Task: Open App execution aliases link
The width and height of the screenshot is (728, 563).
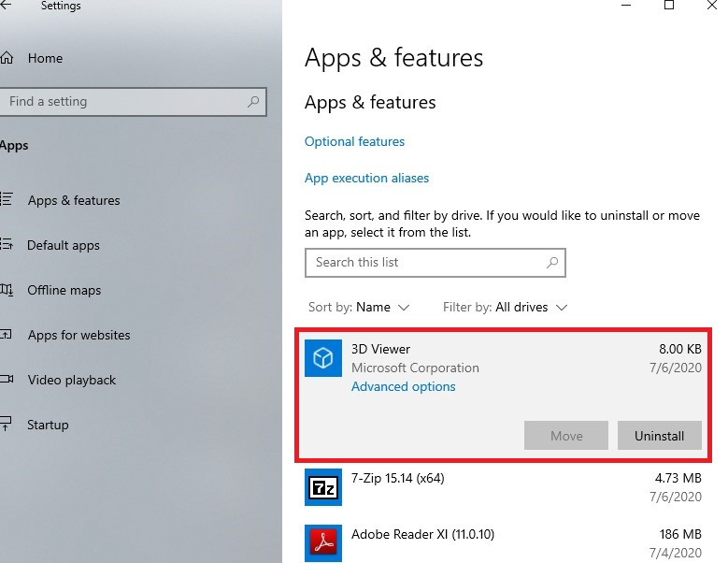Action: click(x=366, y=178)
